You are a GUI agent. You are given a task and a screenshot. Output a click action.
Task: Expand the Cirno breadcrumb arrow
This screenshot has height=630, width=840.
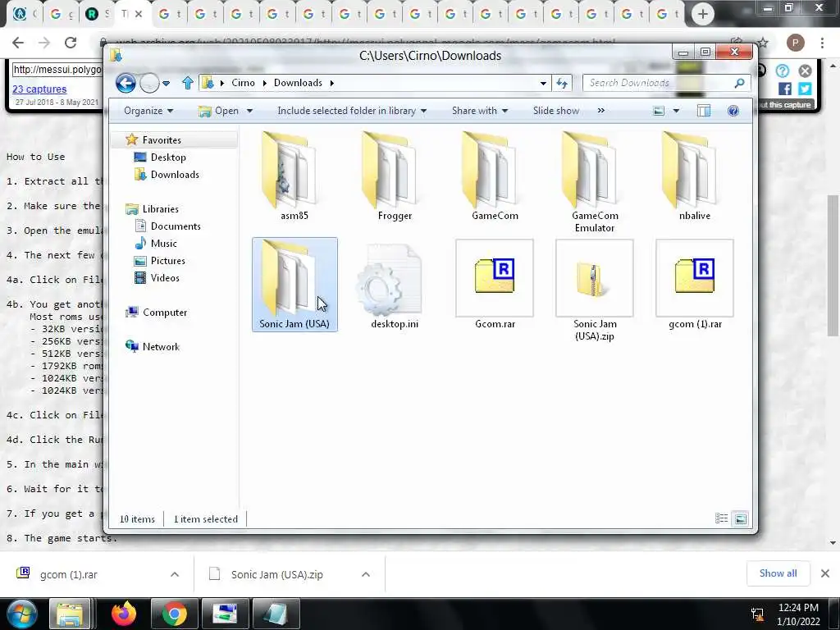tap(265, 83)
